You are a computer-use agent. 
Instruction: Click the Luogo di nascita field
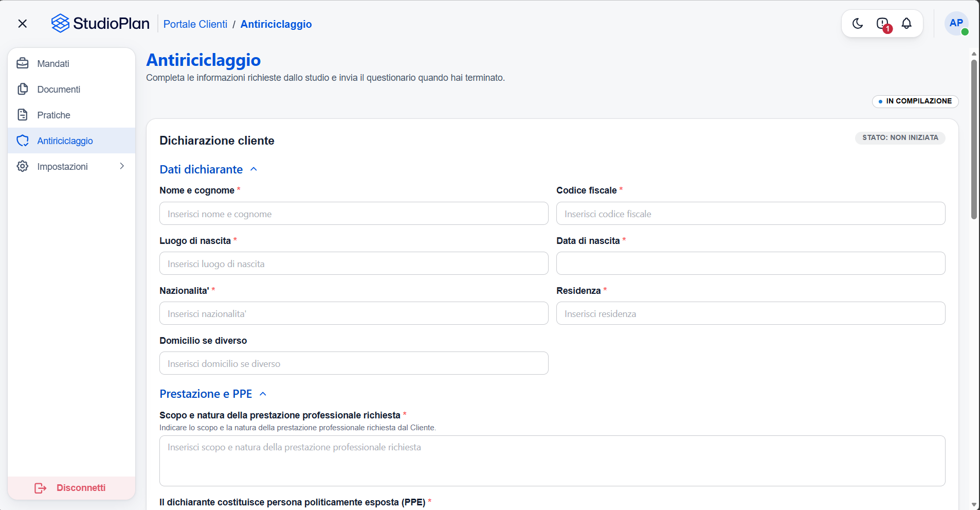coord(354,263)
